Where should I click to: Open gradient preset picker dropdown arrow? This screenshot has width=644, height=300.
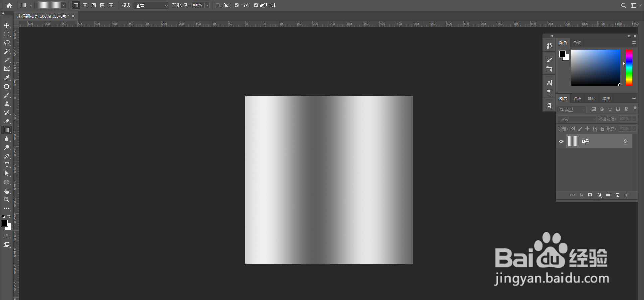(63, 5)
